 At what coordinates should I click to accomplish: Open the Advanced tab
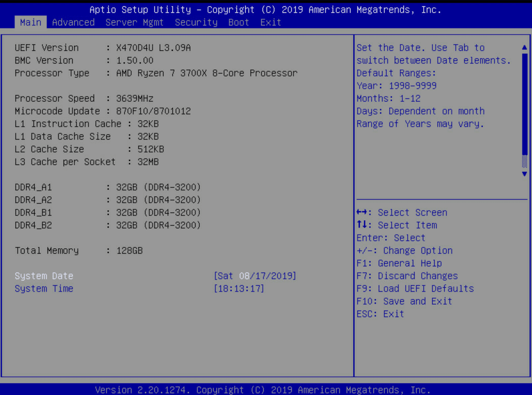click(73, 22)
